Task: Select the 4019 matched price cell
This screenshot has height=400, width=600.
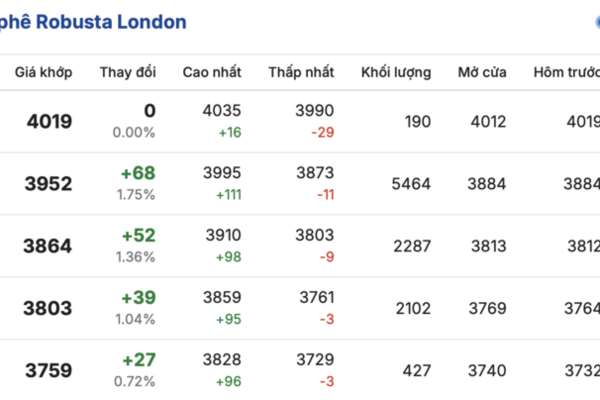Action: pyautogui.click(x=48, y=122)
